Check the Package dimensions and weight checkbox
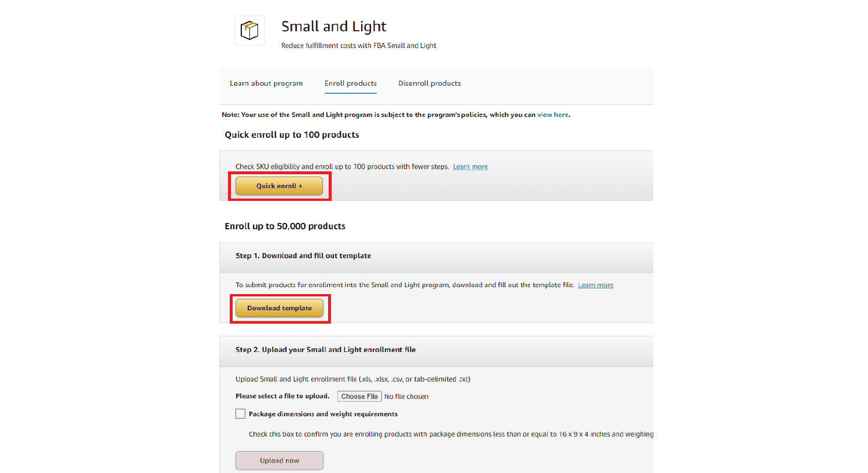This screenshot has width=868, height=473. click(240, 414)
